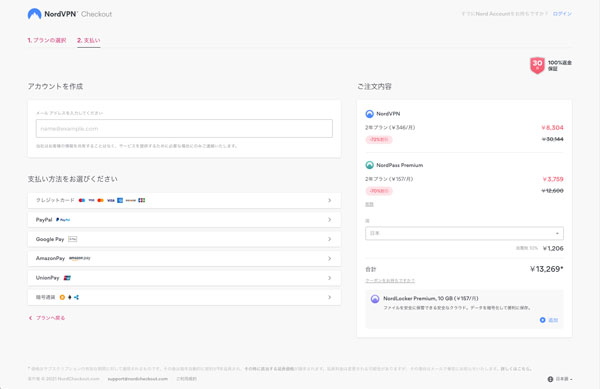This screenshot has height=389, width=600.
Task: Go back to plans link
Action: tap(47, 318)
